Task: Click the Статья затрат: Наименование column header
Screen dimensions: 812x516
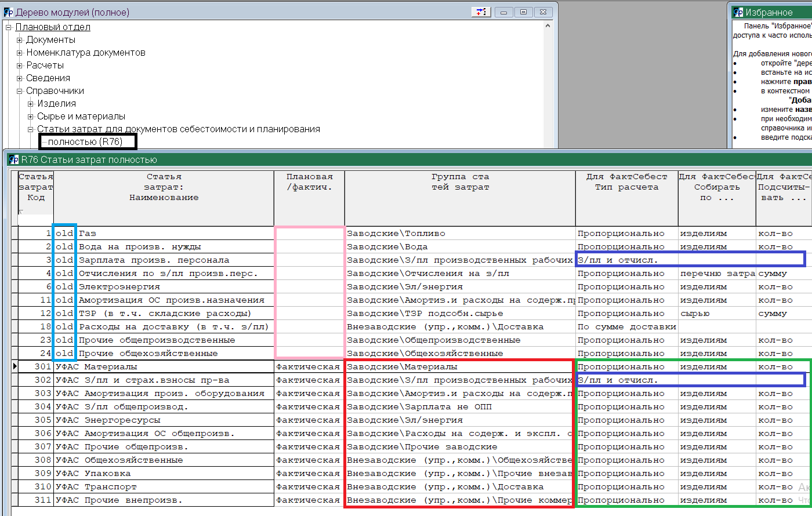Action: [164, 187]
